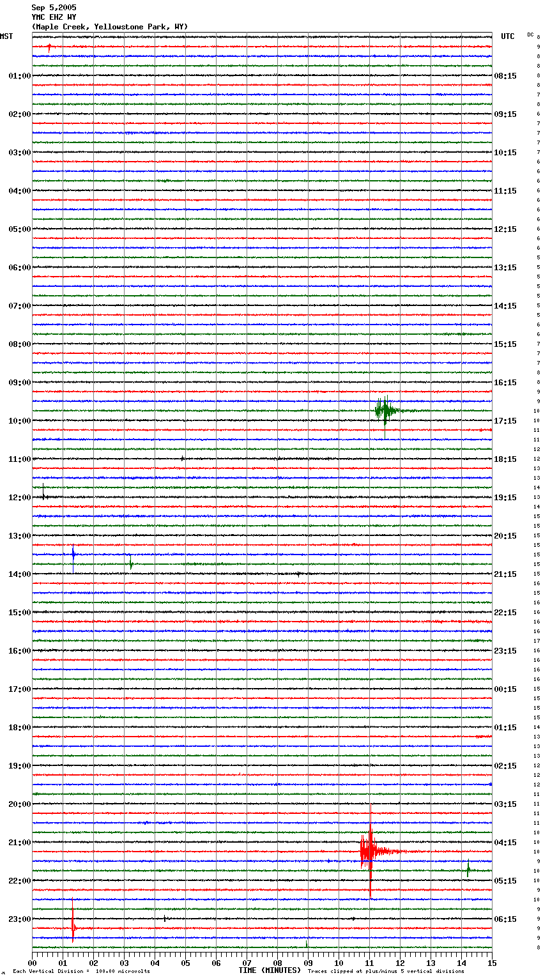Click the 12:15 UTC time label
Screen dimensions: 543x980
point(505,229)
